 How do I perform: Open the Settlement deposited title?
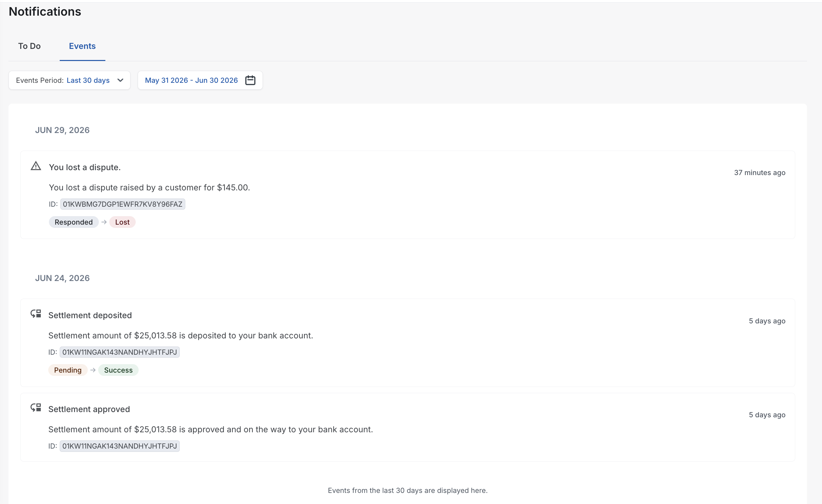(90, 315)
